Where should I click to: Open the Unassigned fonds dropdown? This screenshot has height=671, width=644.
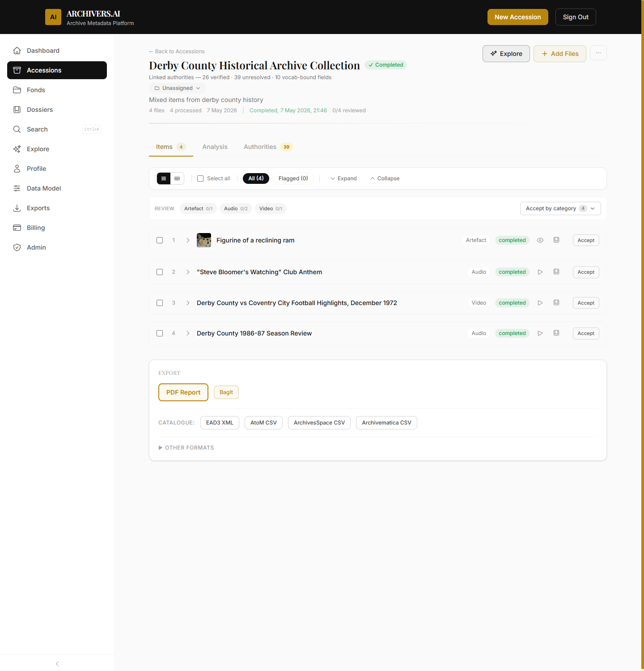point(178,88)
